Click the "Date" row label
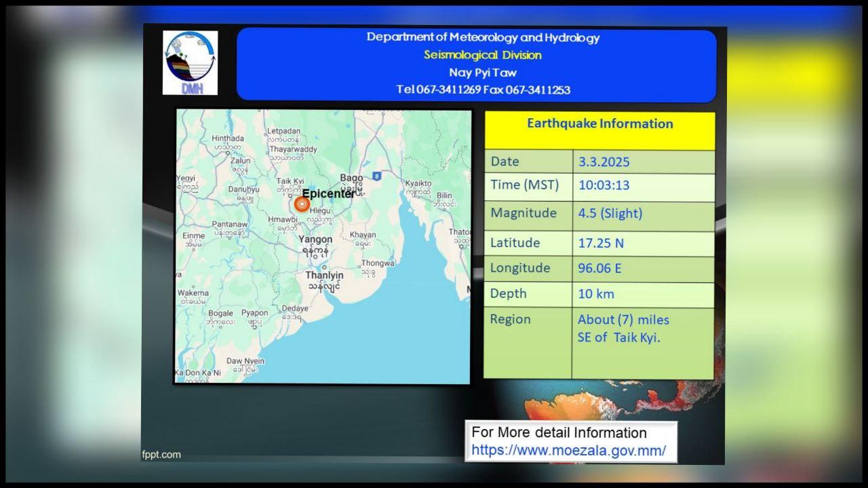Image resolution: width=868 pixels, height=488 pixels. point(505,162)
